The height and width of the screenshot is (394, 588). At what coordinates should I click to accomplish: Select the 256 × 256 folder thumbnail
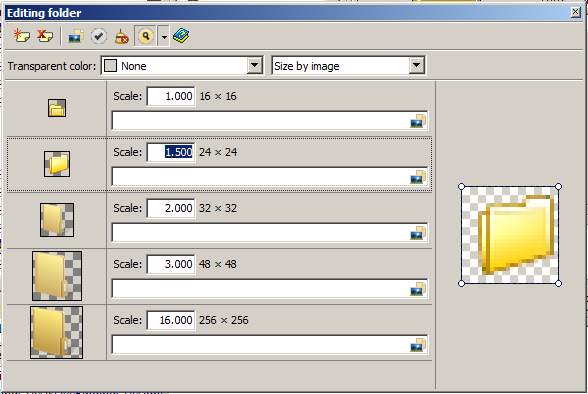coord(57,332)
